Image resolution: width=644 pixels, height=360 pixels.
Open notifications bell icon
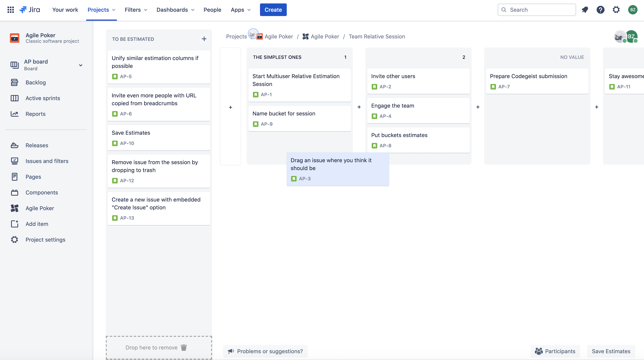pyautogui.click(x=585, y=10)
